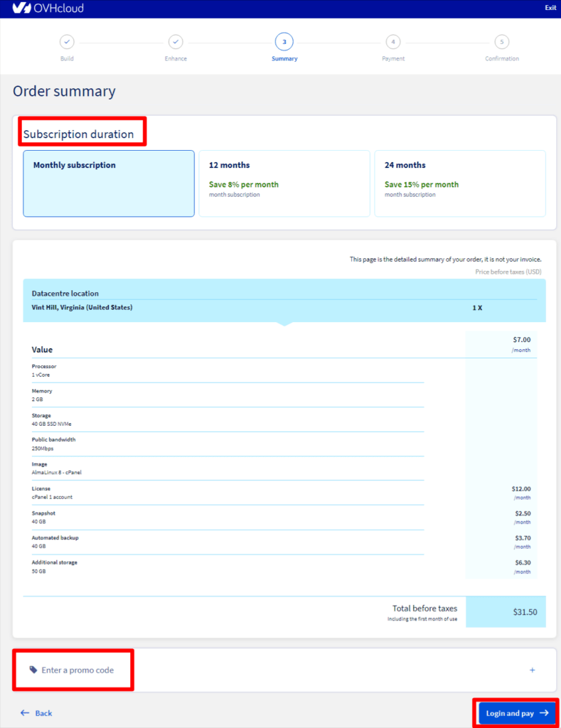The height and width of the screenshot is (728, 561).
Task: Click 'AlmaLinux 8 - cPanel' image value
Action: coord(56,472)
